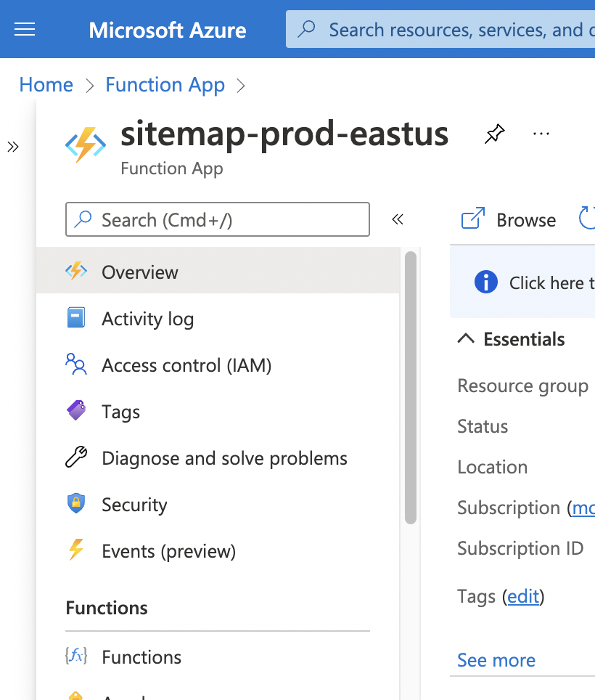Click the global search resources field

tap(440, 30)
